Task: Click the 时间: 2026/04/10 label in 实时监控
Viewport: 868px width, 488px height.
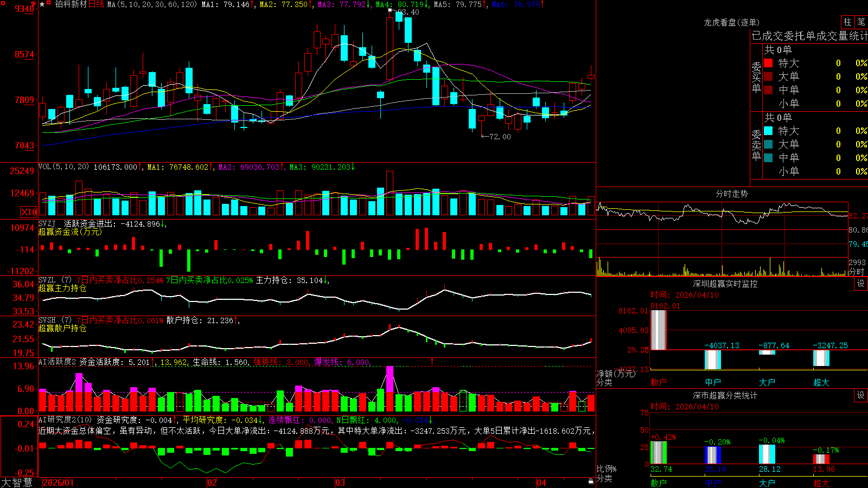Action: coord(685,295)
